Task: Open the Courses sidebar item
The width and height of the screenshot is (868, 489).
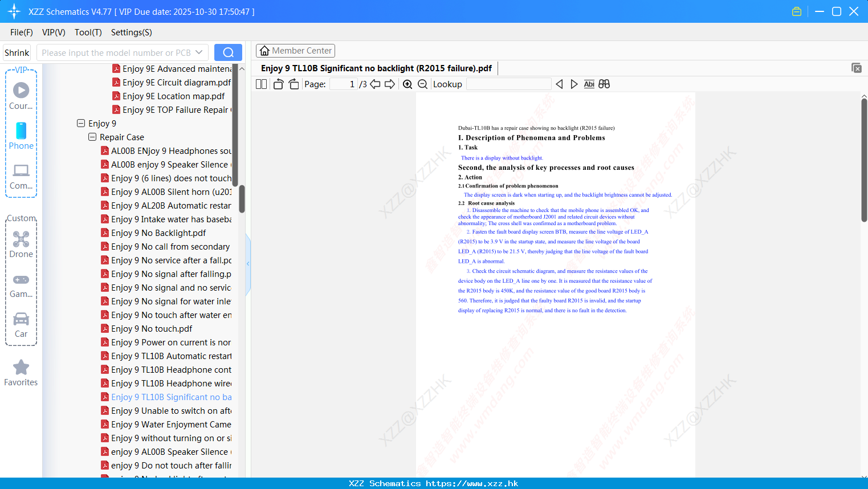Action: pos(21,96)
